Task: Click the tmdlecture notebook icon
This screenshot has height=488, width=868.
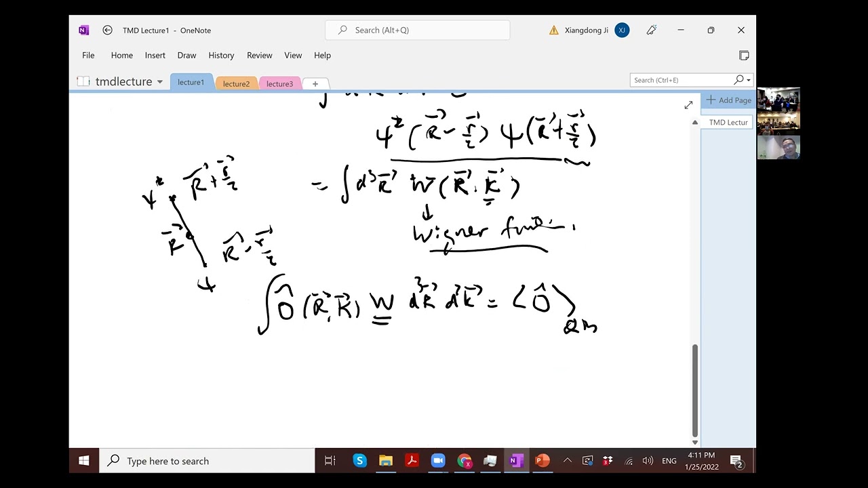Action: tap(83, 81)
